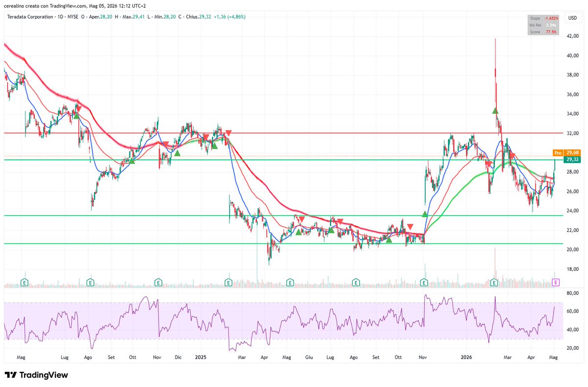This screenshot has width=588, height=387.
Task: Click the earnings E marker above leftmost Mag label
Action: [25, 282]
